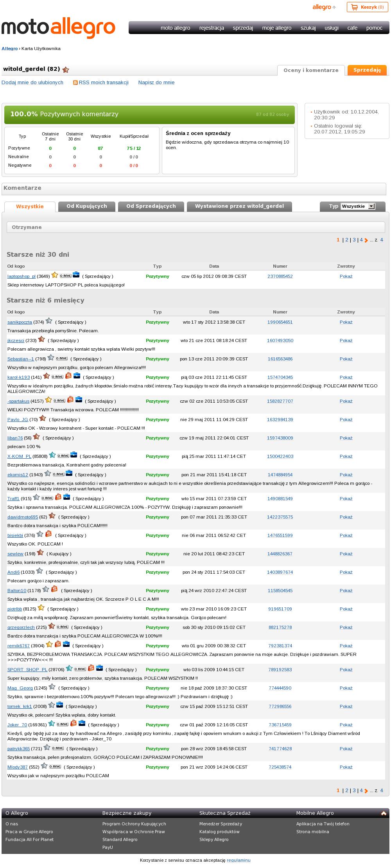Open the Menedżer Sprzedaży footer link
Screen dimensions: 391x868
[221, 824]
